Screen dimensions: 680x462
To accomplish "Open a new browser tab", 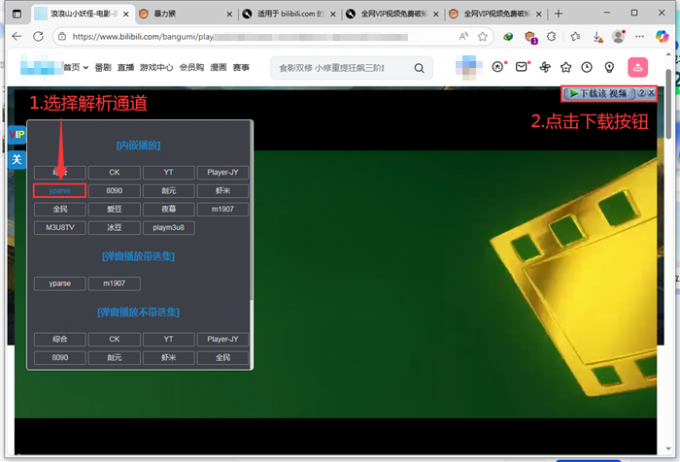I will (559, 14).
